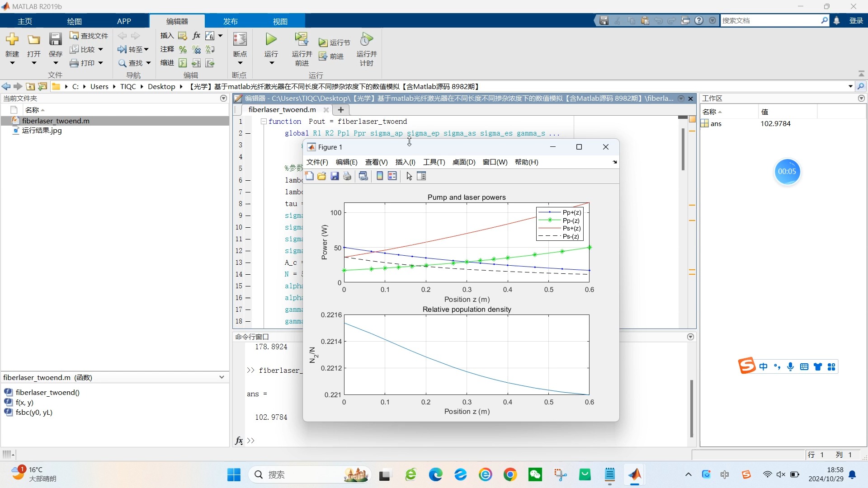
Task: Click Link Plot icon in Figure toolbar
Action: tap(363, 176)
